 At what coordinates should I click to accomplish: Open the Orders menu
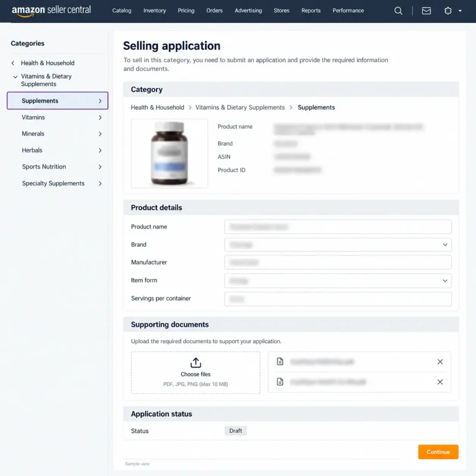tap(214, 11)
